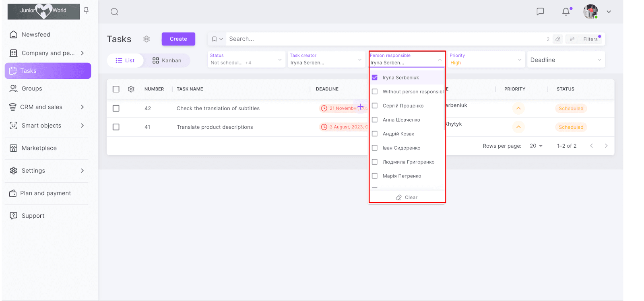Click the saved filters bookmark icon
The image size is (644, 301).
pos(215,39)
